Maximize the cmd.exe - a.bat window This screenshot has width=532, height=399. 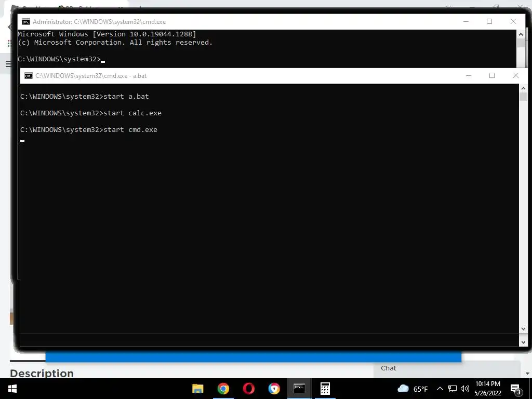pyautogui.click(x=492, y=75)
